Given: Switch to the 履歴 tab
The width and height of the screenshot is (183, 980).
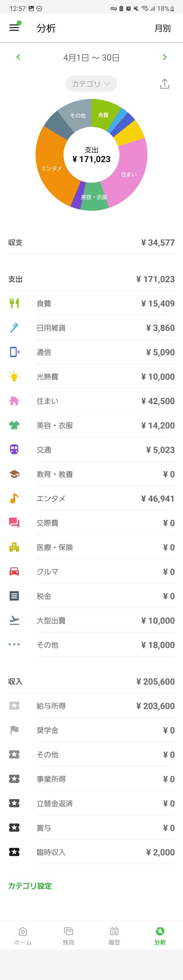Looking at the screenshot, I should coord(114,936).
